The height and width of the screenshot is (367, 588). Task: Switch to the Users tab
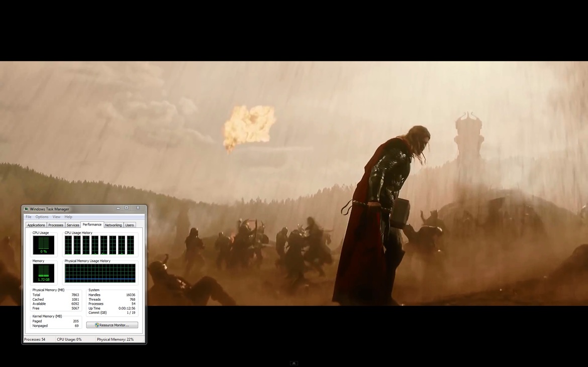129,225
